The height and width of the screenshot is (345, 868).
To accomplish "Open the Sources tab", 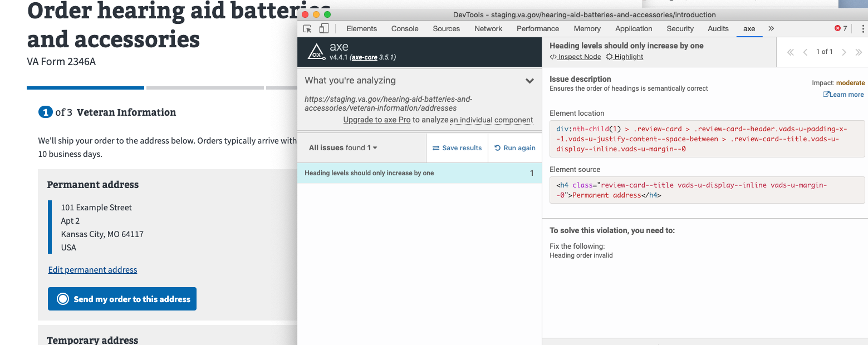I will tap(447, 28).
